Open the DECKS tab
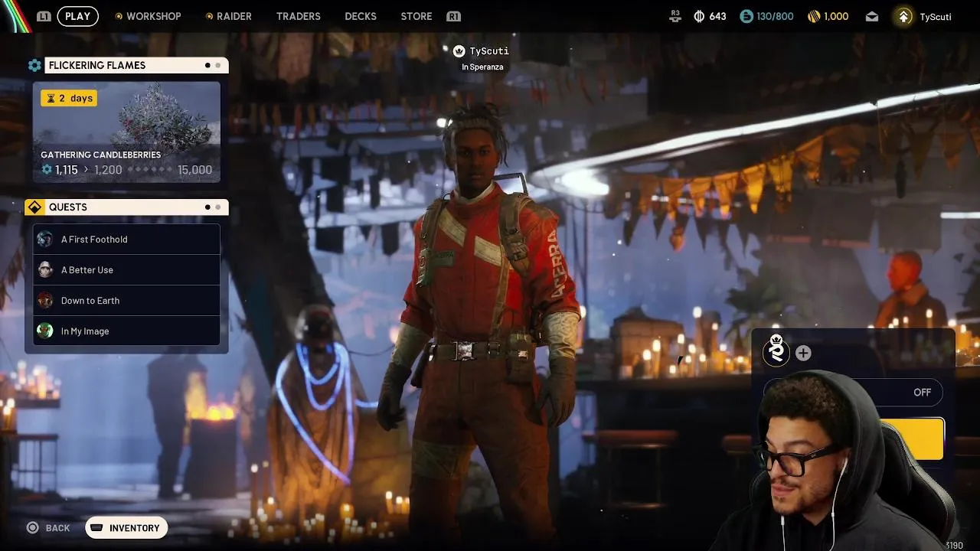Viewport: 980px width, 551px height. click(361, 16)
